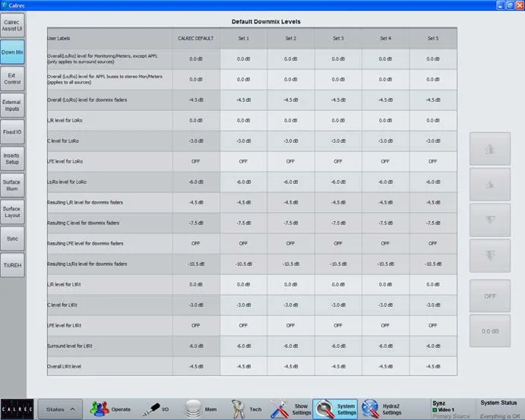This screenshot has height=420, width=525.
Task: Open the Surface Illum tab
Action: pos(12,185)
